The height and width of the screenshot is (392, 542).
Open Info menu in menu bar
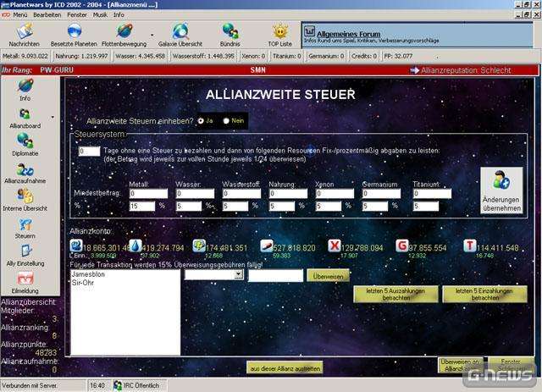pyautogui.click(x=119, y=15)
